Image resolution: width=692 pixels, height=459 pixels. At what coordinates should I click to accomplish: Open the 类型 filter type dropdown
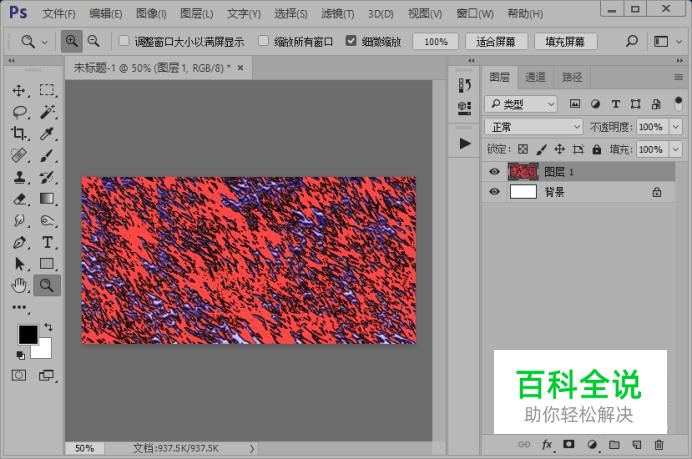521,104
